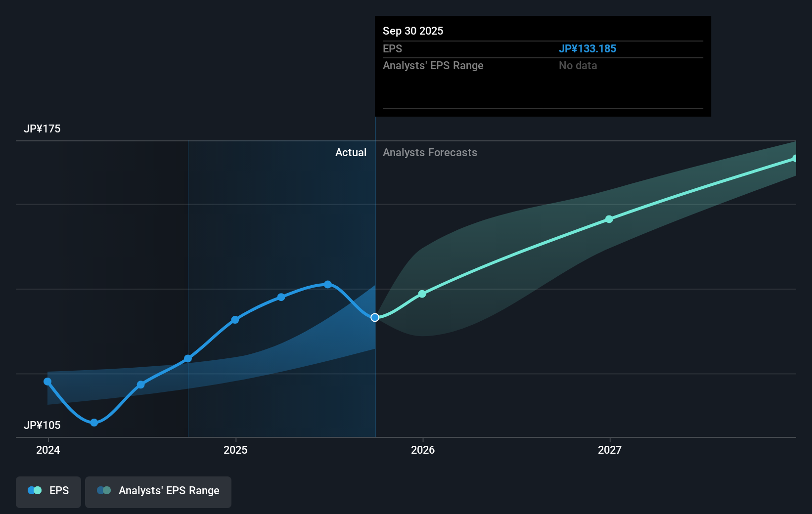Click the 2025 label on the x-axis
This screenshot has width=812, height=514.
(x=235, y=450)
